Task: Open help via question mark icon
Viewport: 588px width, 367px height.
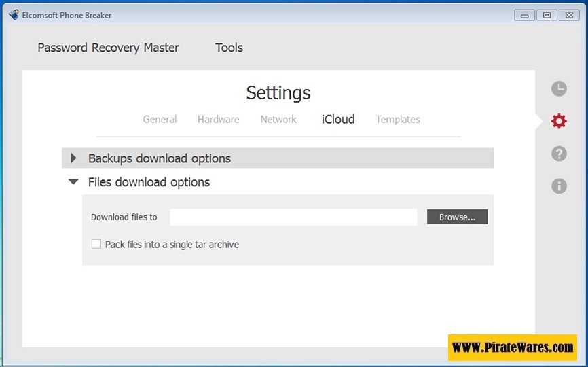Action: [x=559, y=154]
